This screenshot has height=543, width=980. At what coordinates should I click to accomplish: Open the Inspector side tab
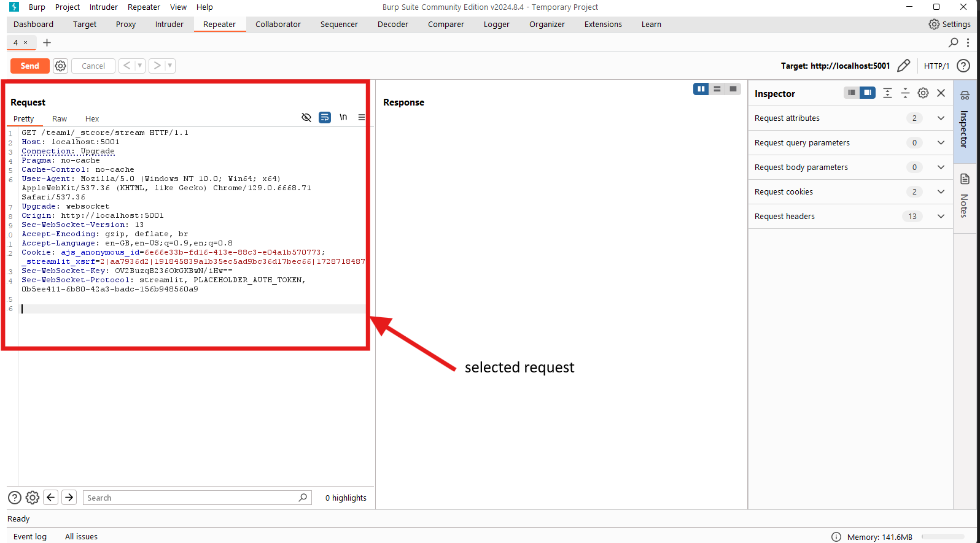click(x=965, y=121)
